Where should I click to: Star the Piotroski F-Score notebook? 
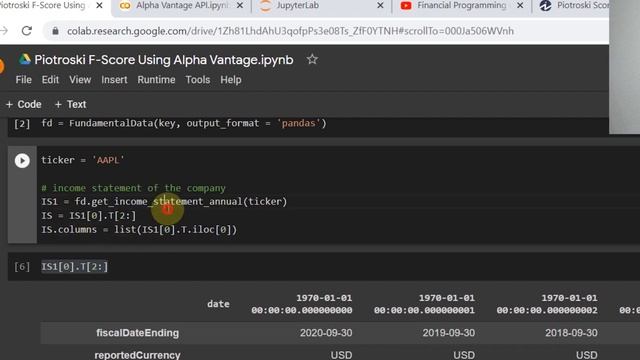(312, 60)
